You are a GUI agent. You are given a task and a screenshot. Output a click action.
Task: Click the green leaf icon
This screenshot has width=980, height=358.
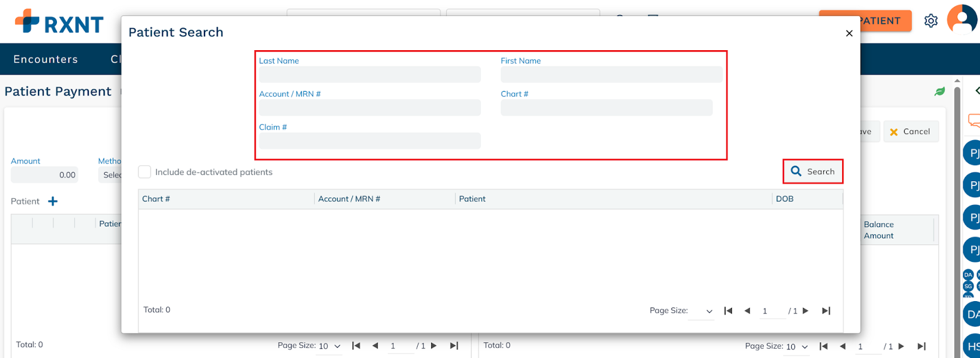point(940,91)
